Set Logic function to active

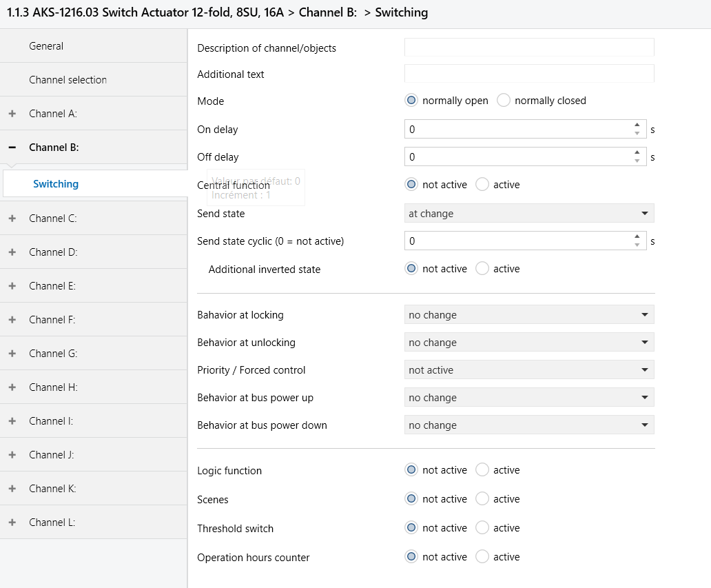[482, 470]
